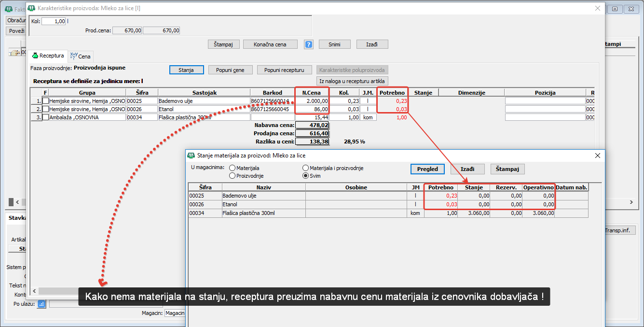Choose the Materijala i proizvodnje radio option
Viewport: 644px width, 327px height.
[305, 168]
